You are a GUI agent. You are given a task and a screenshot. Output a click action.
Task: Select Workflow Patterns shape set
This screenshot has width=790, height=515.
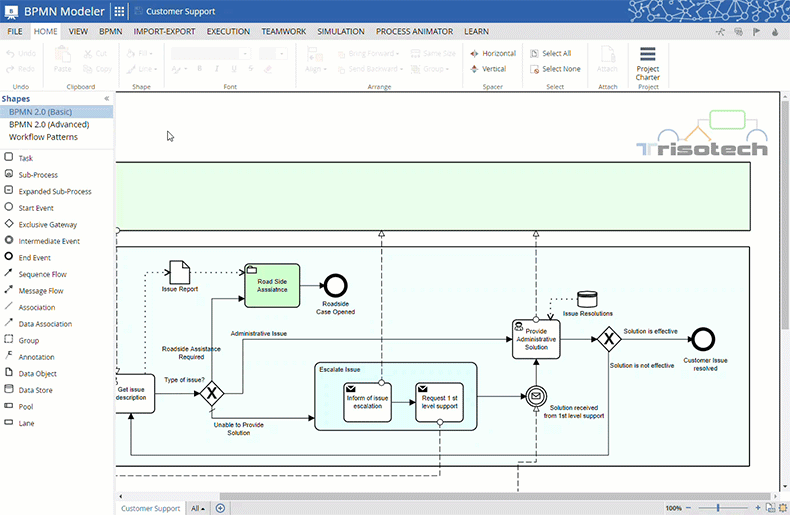tap(43, 137)
